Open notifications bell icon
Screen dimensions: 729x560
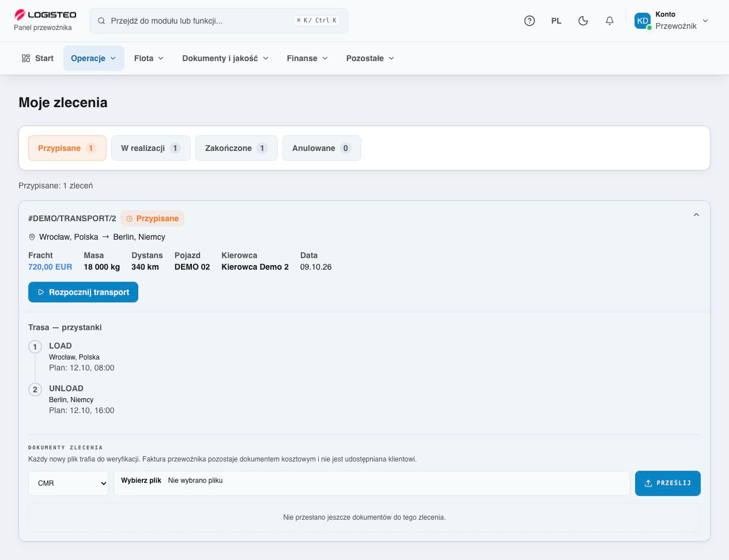[610, 21]
